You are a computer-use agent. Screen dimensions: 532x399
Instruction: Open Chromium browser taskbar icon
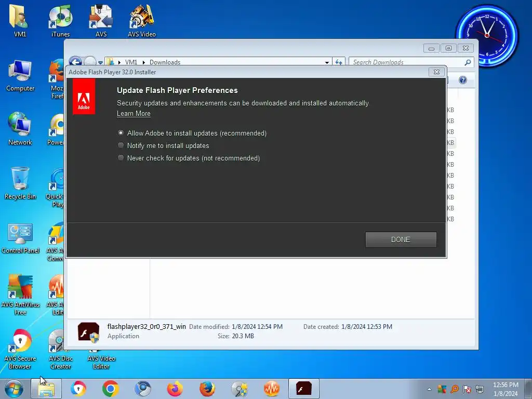[x=143, y=389]
